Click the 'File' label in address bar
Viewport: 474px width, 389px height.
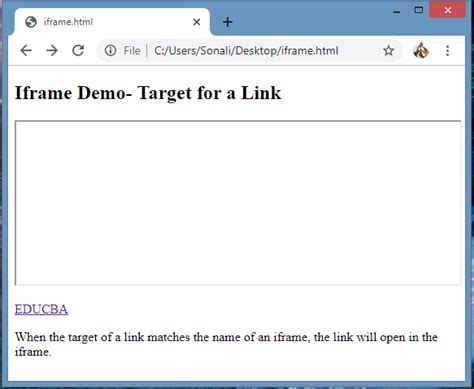click(x=132, y=51)
